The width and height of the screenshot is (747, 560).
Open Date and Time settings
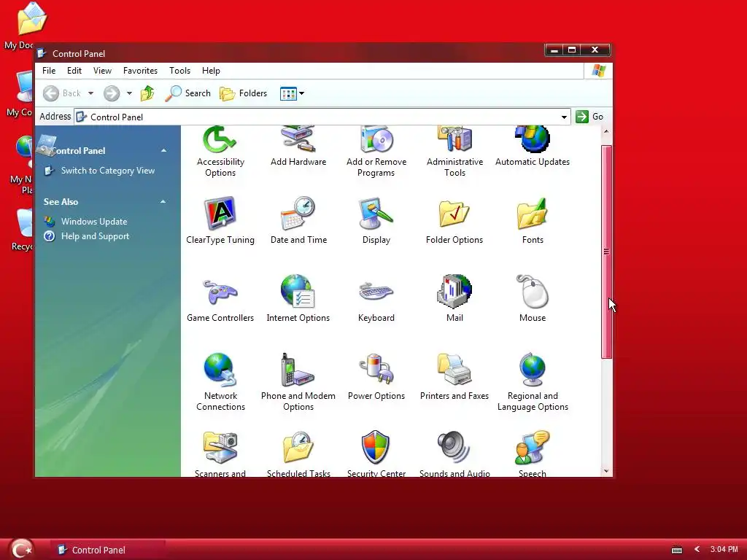coord(298,220)
